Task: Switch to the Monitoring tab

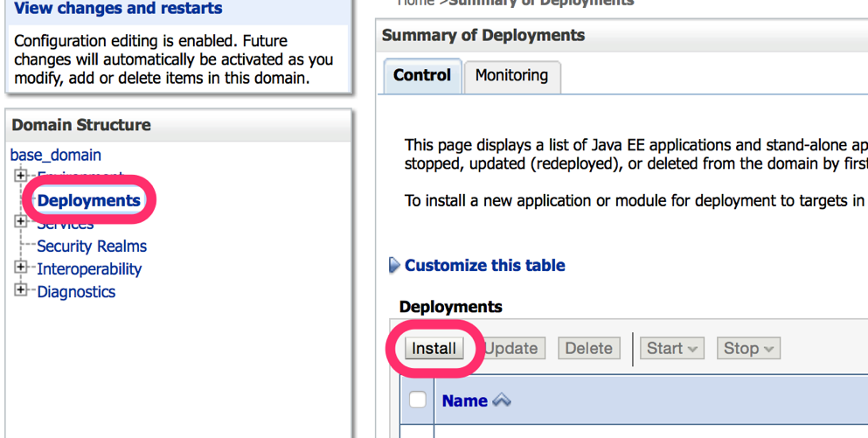Action: point(511,75)
